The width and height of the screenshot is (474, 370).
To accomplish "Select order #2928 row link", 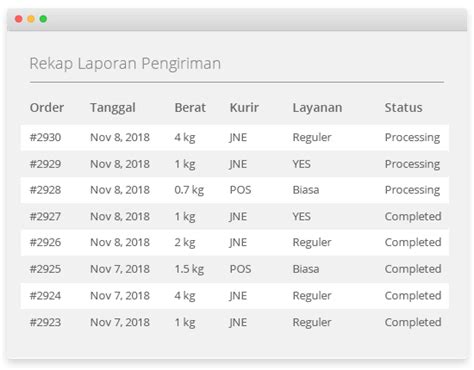I will (45, 190).
